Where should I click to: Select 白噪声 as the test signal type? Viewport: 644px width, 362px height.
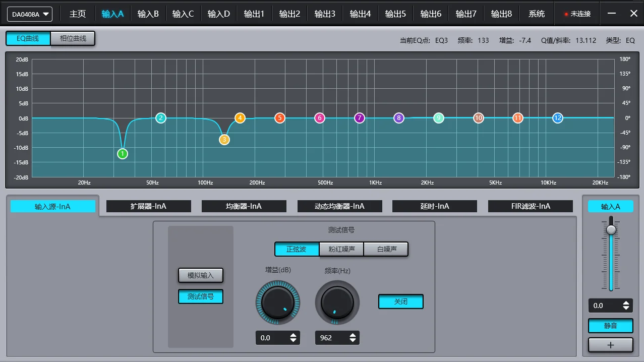coord(386,249)
